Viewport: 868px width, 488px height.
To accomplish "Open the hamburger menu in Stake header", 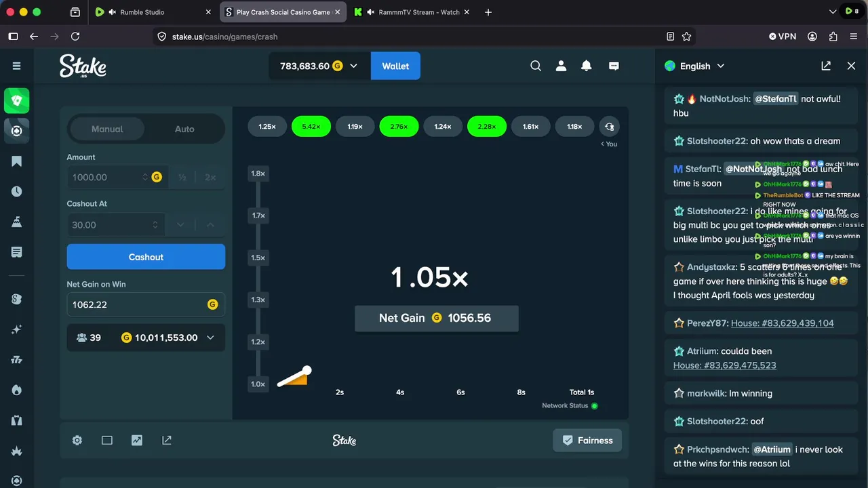I will click(16, 66).
